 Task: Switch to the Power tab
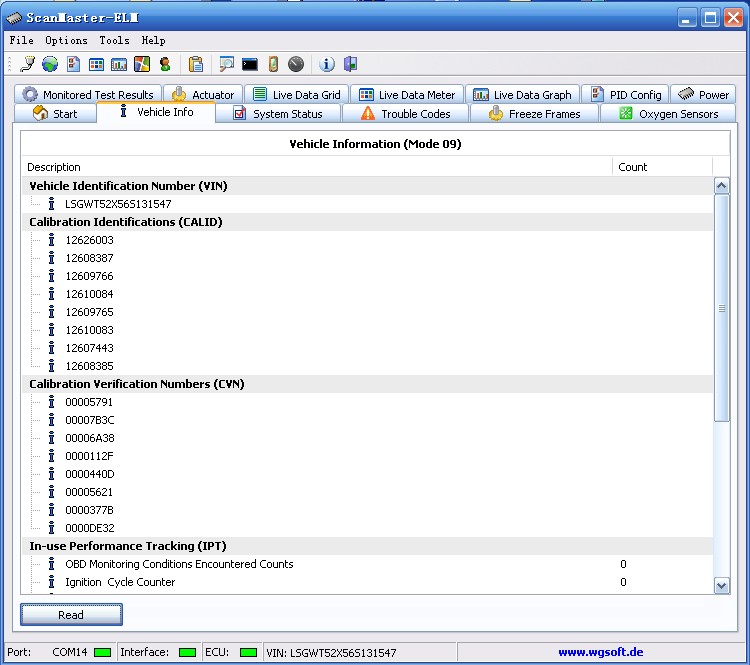pos(703,95)
